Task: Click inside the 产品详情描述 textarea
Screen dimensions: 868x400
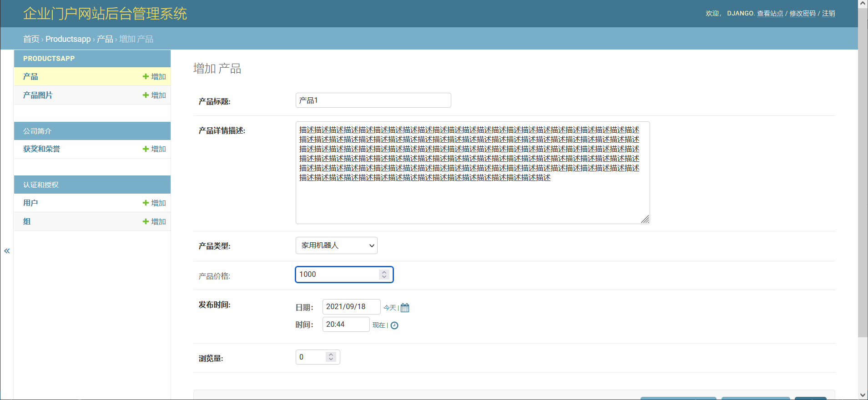Action: tap(473, 173)
